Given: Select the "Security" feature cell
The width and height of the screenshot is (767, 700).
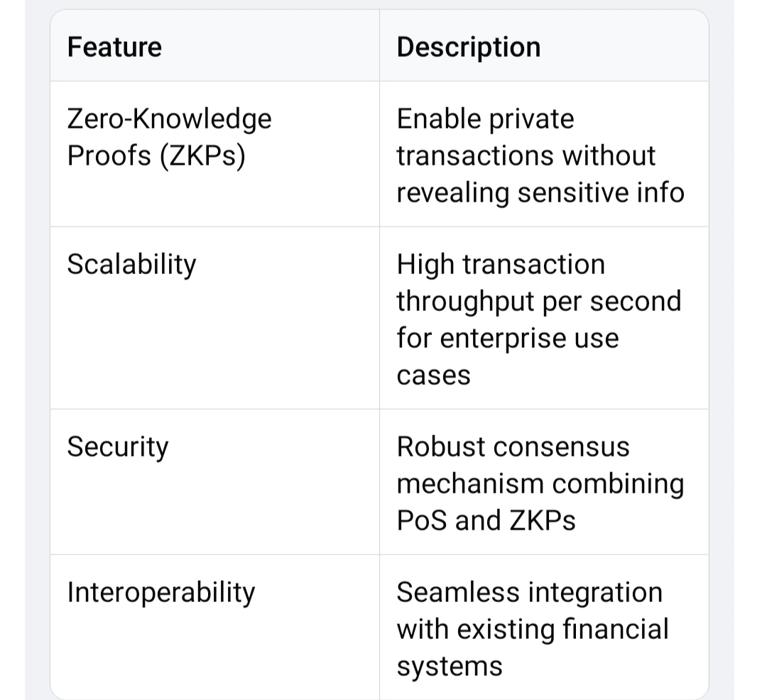Looking at the screenshot, I should 118,447.
